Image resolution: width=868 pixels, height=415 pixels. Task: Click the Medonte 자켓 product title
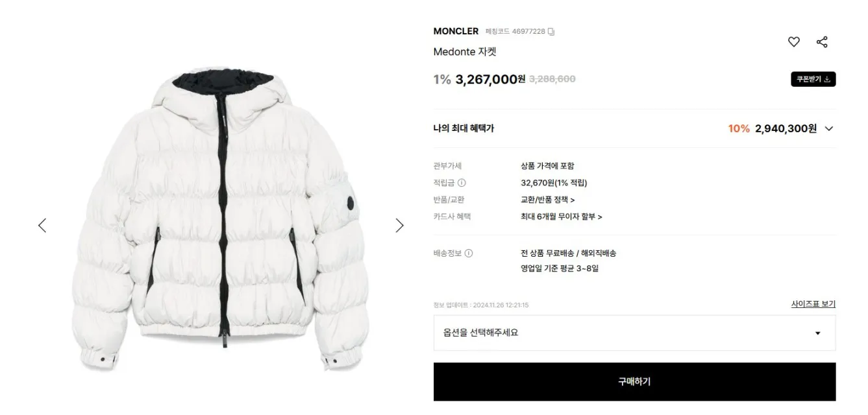point(464,52)
